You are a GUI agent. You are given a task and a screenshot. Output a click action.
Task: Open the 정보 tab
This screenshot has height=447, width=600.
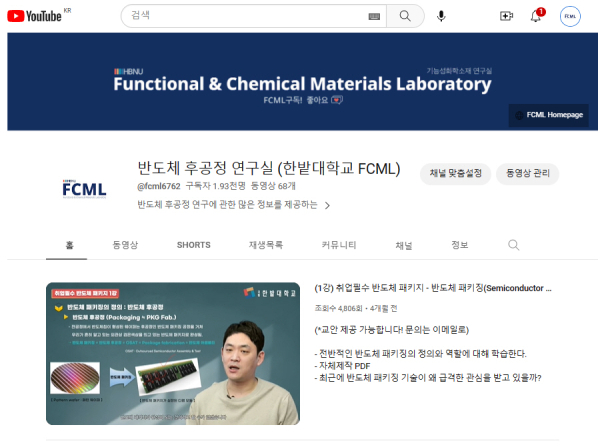pos(460,245)
